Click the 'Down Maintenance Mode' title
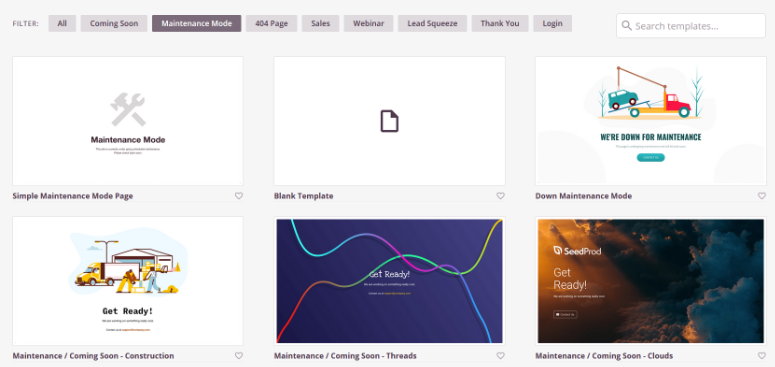775x367 pixels. [583, 196]
